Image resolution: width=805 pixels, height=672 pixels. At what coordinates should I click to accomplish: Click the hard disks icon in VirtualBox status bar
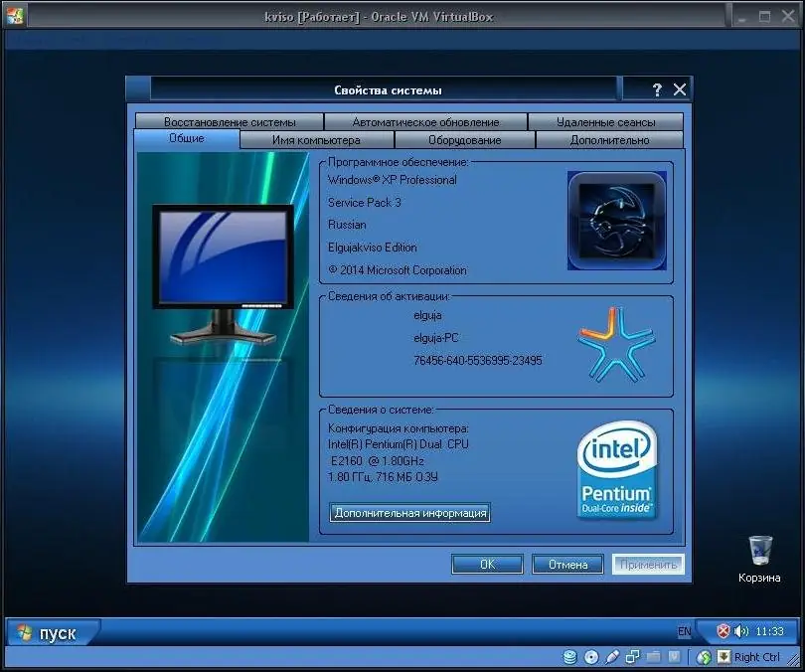point(570,657)
